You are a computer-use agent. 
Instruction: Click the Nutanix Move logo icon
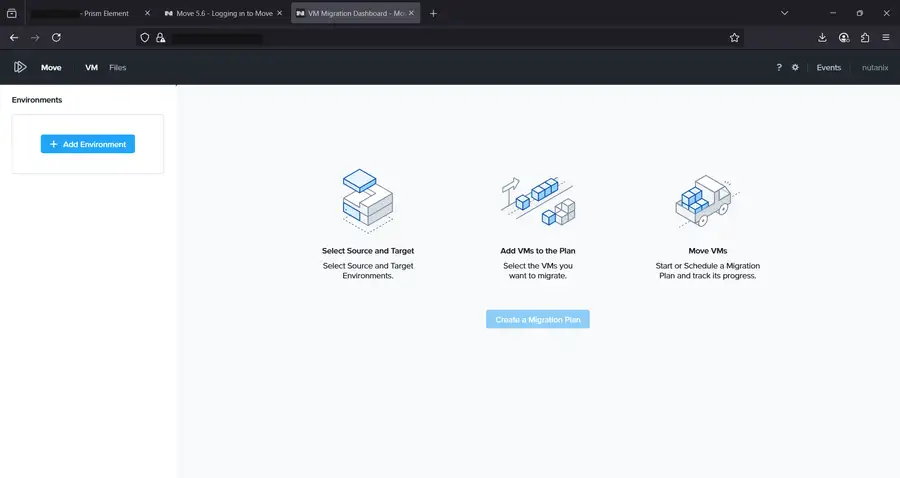tap(20, 67)
